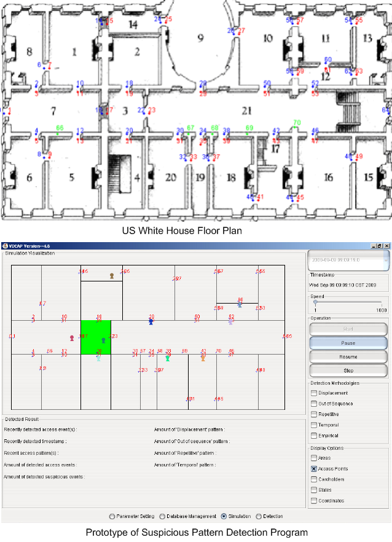Click the pale cyan cardholder figure below point 20

click(98, 358)
